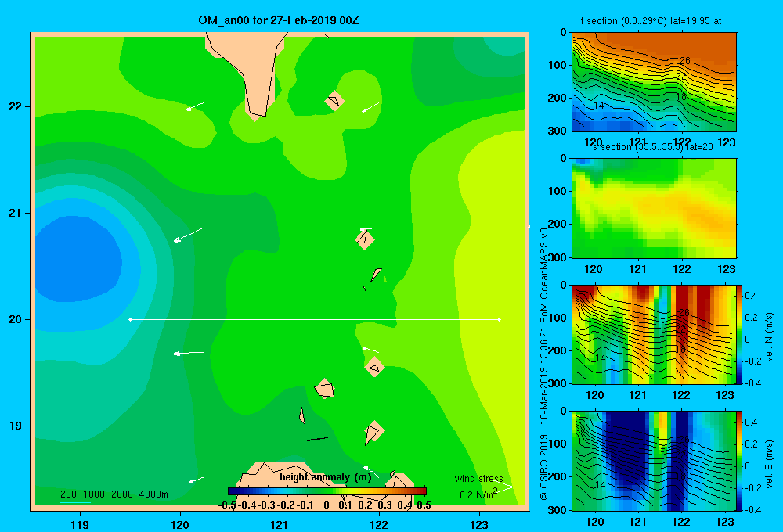Click the main map longitude label 119

point(81,524)
